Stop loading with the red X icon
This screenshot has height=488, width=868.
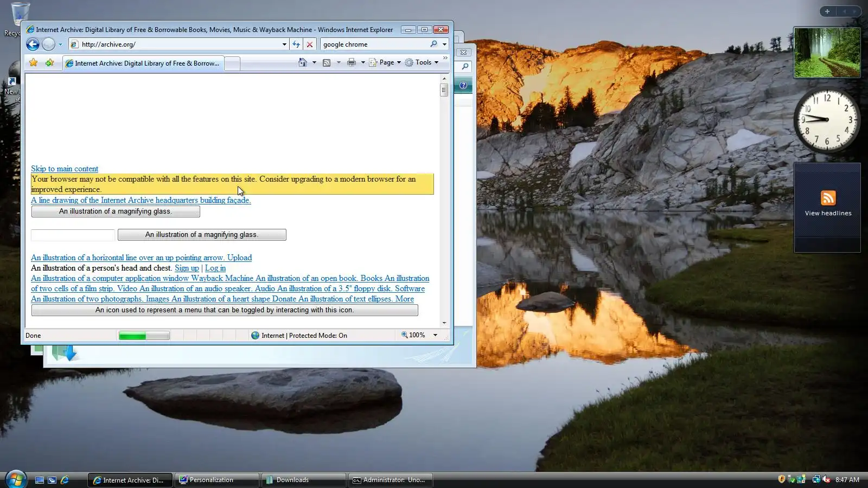tap(310, 44)
